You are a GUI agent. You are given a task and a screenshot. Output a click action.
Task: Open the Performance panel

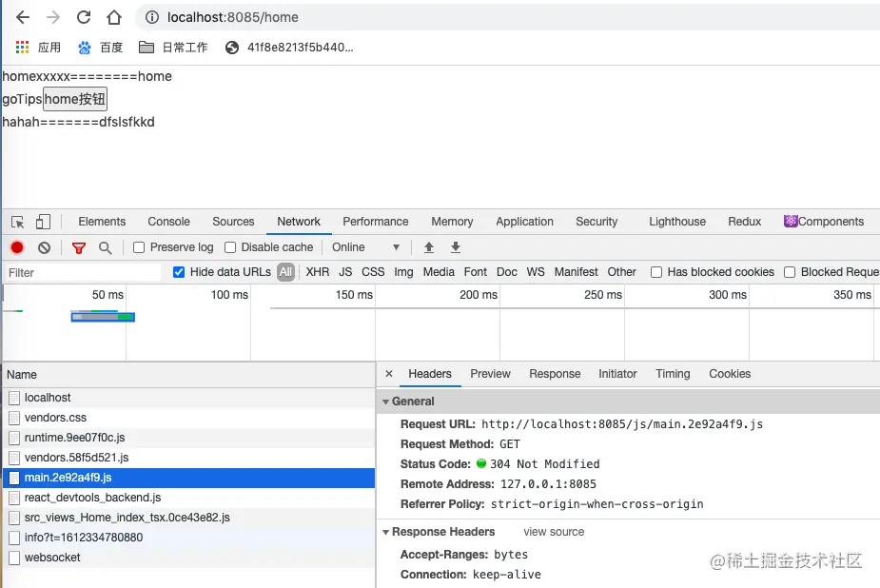click(376, 222)
